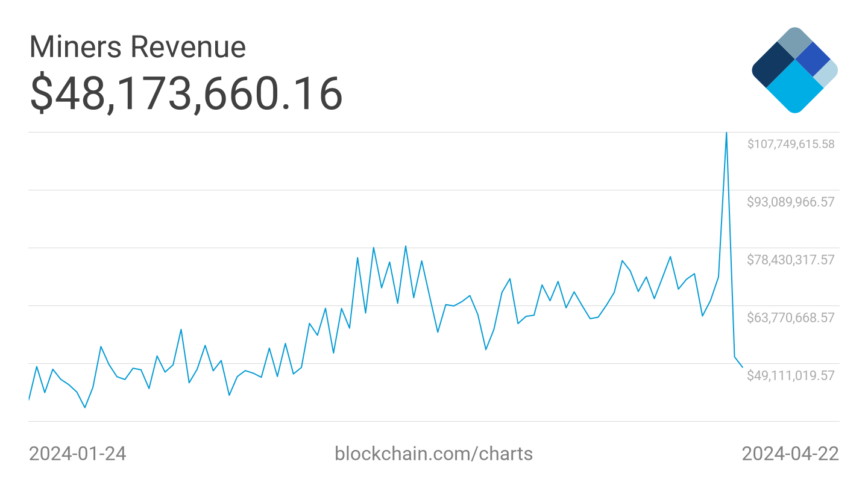Click the $63,770,668.57 y-axis label
The height and width of the screenshot is (488, 868).
(791, 318)
